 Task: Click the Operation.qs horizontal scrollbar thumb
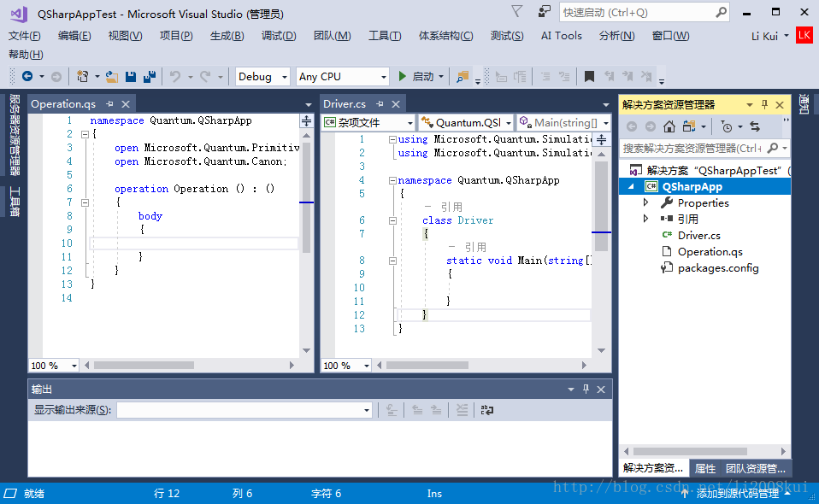point(144,366)
